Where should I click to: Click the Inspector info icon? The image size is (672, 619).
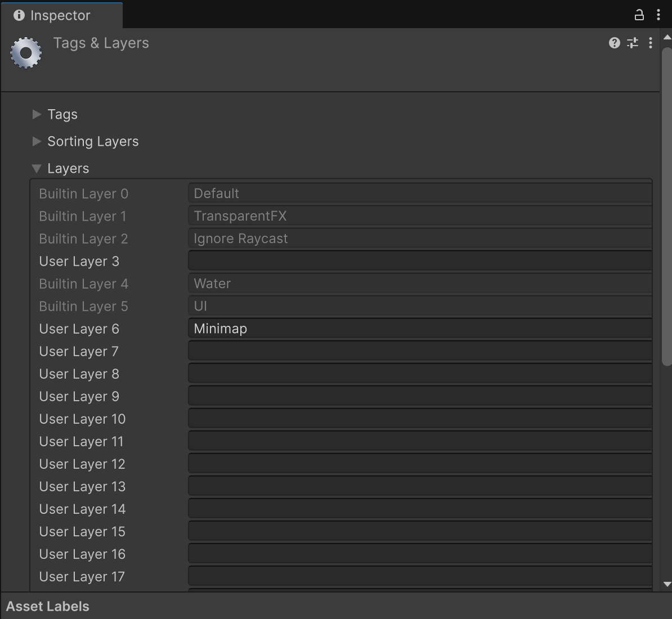coord(19,15)
